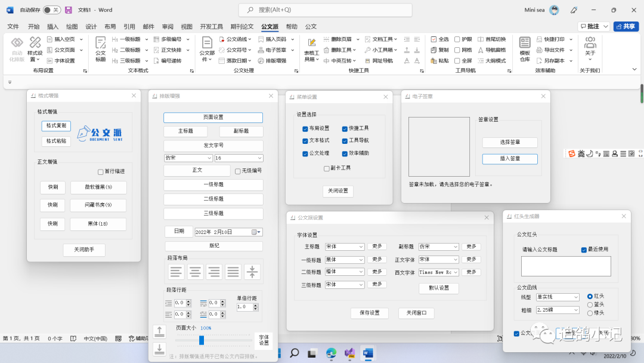Open 导航窗格 navigation pane
This screenshot has width=644, height=363.
(491, 50)
